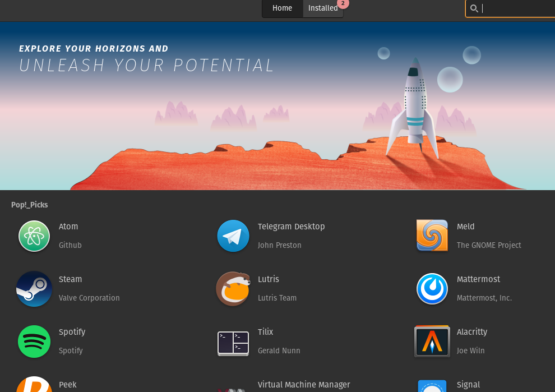This screenshot has height=392, width=555.
Task: Click the Alacritty app name
Action: [x=472, y=332]
